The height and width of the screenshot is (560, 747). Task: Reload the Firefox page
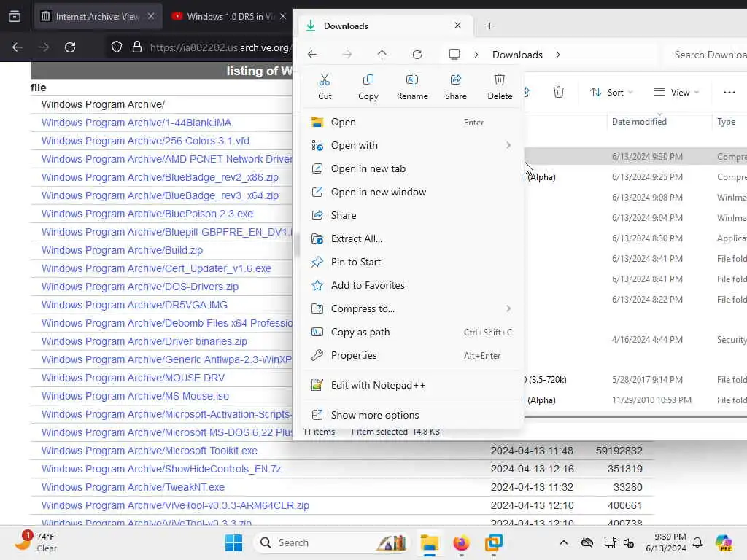click(x=70, y=47)
